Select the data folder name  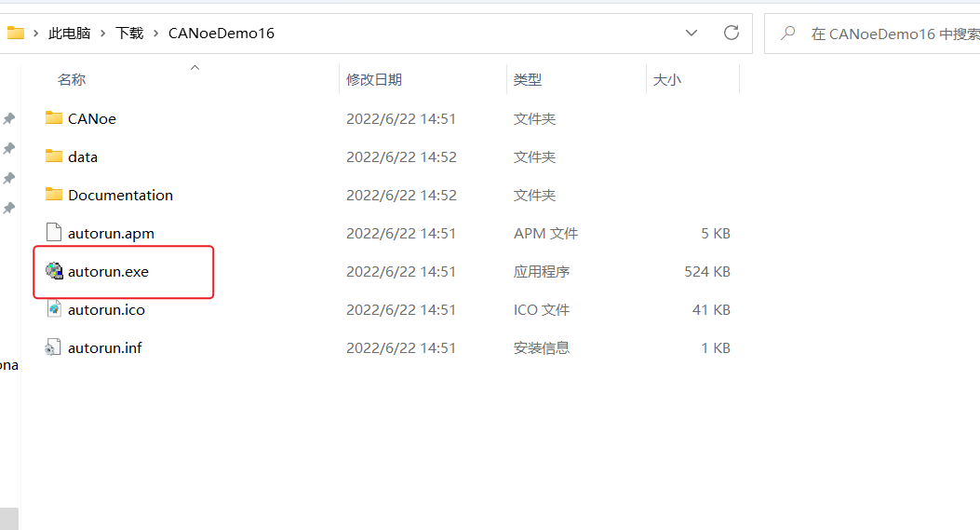pos(83,157)
